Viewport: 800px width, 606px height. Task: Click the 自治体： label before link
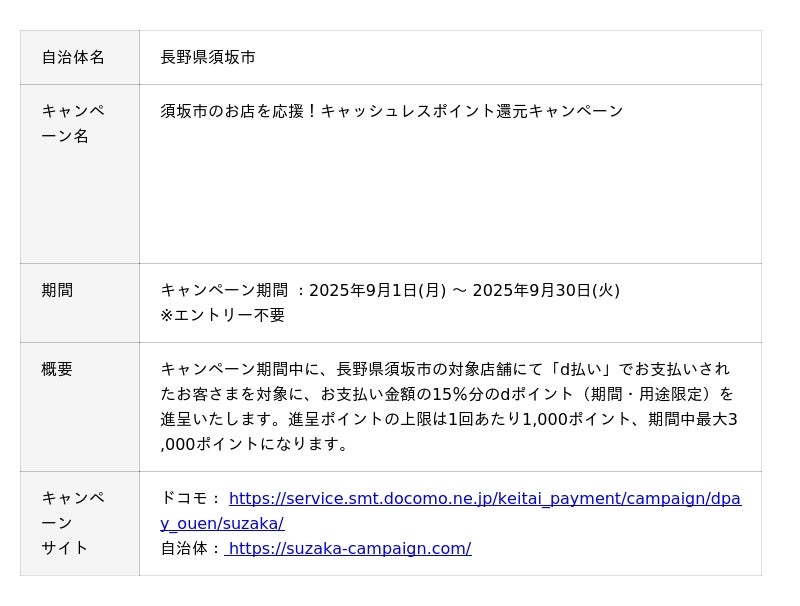tap(191, 548)
